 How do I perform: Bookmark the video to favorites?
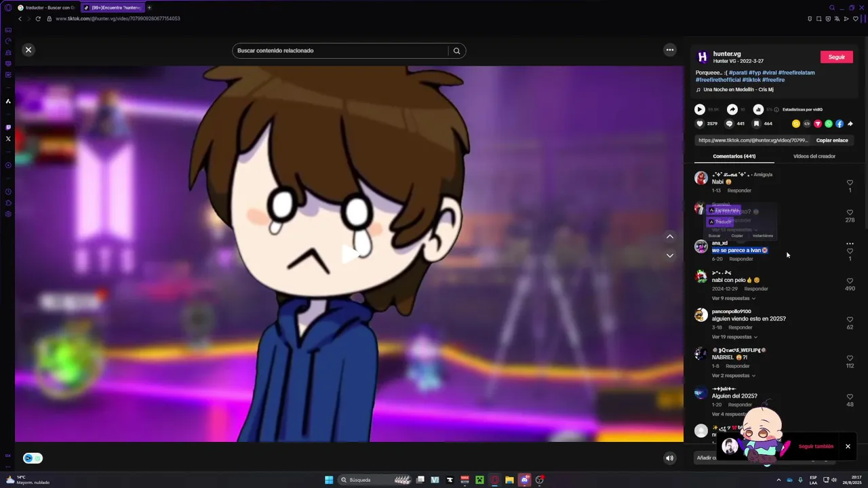click(756, 123)
